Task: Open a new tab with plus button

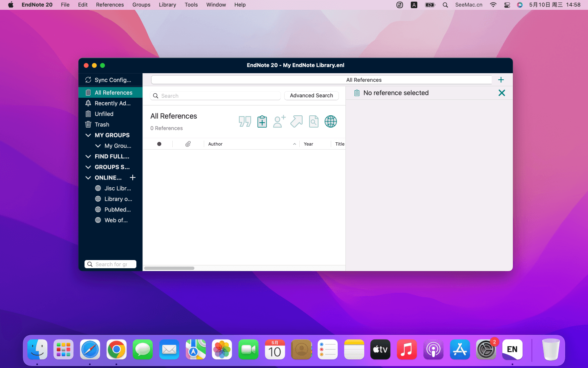Action: pos(501,80)
